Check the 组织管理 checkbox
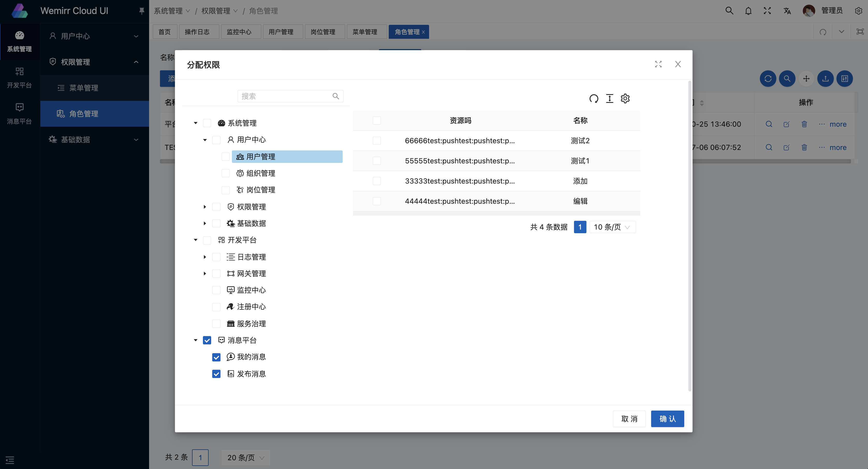This screenshot has width=868, height=469. [225, 173]
